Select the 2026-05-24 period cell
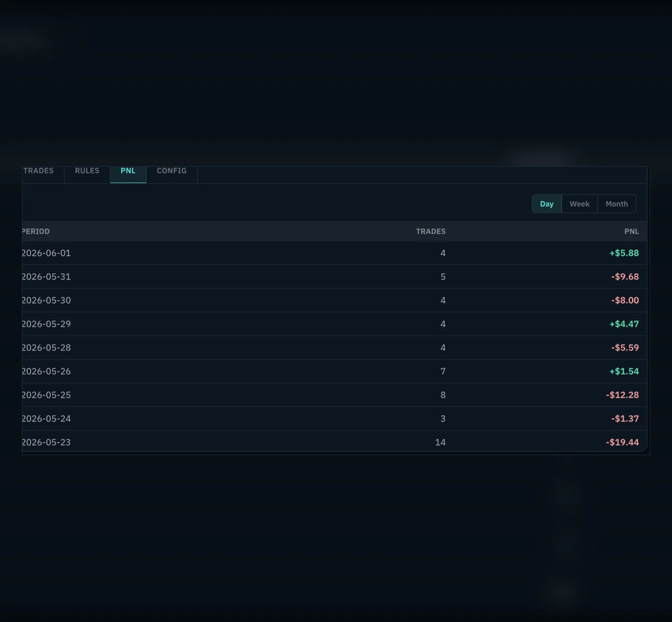The height and width of the screenshot is (622, 672). (46, 418)
